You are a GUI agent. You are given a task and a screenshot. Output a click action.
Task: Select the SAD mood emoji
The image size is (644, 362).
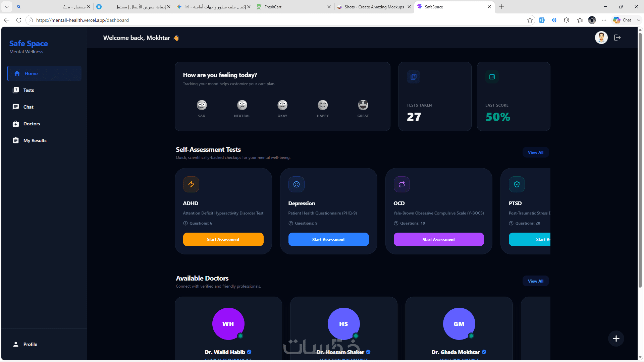tap(202, 105)
